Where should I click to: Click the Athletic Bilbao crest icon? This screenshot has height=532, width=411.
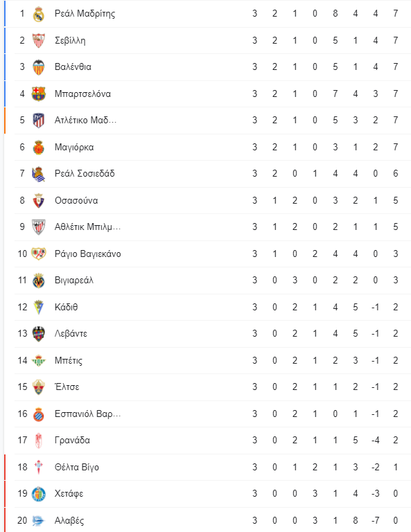coord(38,227)
